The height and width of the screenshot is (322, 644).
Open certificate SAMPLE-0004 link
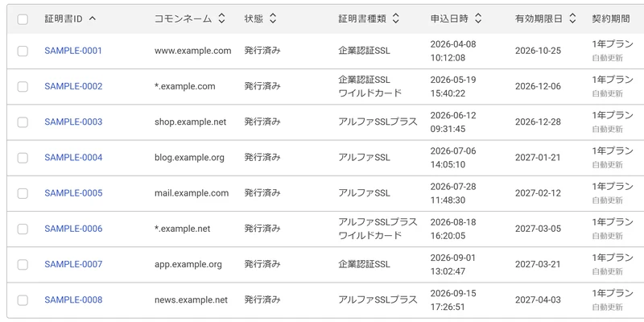(73, 158)
